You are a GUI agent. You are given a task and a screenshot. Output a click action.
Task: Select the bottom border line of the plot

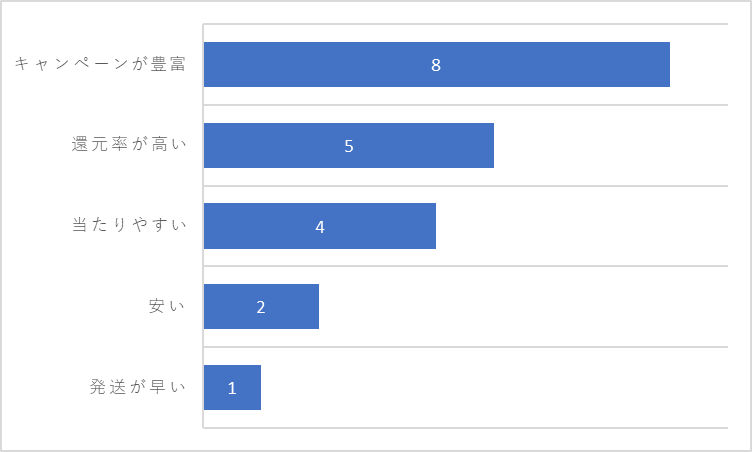pyautogui.click(x=466, y=428)
